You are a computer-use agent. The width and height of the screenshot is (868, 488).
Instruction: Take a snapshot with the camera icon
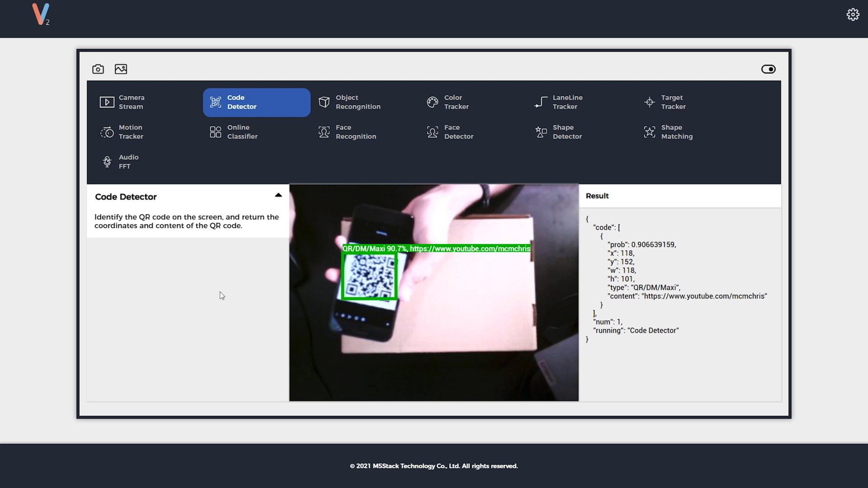tap(98, 69)
